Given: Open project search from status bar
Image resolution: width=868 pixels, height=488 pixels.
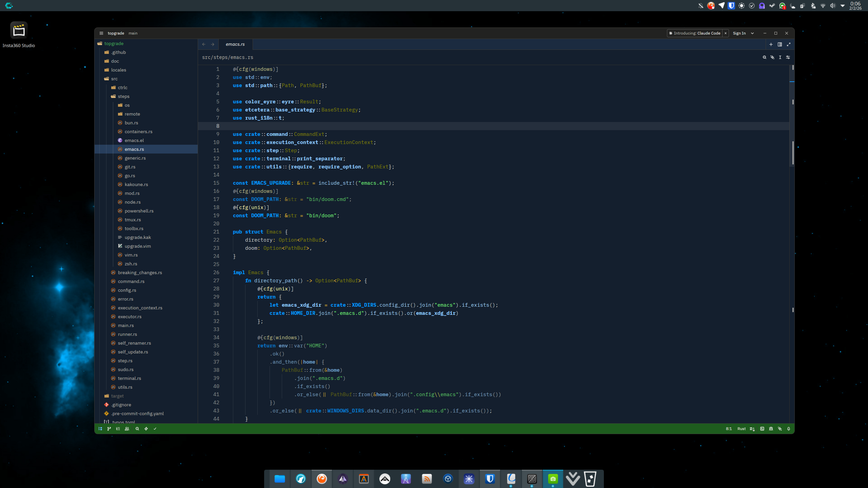Looking at the screenshot, I should (137, 429).
